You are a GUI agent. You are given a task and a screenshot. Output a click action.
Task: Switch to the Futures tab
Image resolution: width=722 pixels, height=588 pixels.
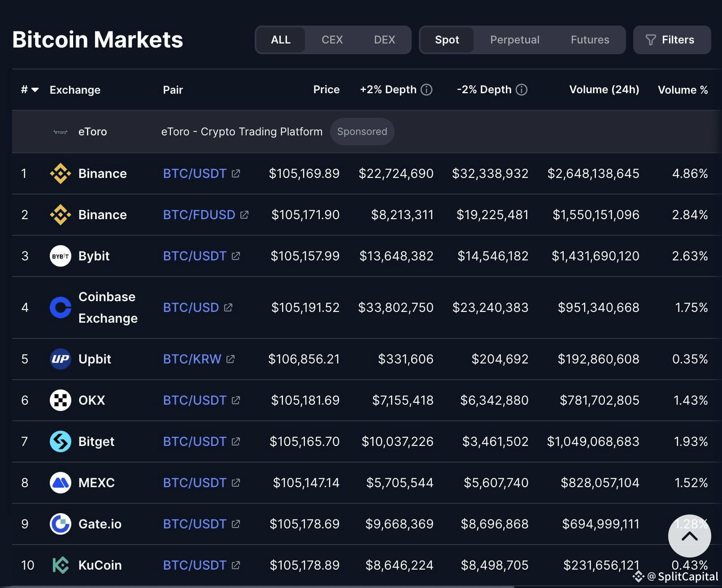[x=590, y=40]
